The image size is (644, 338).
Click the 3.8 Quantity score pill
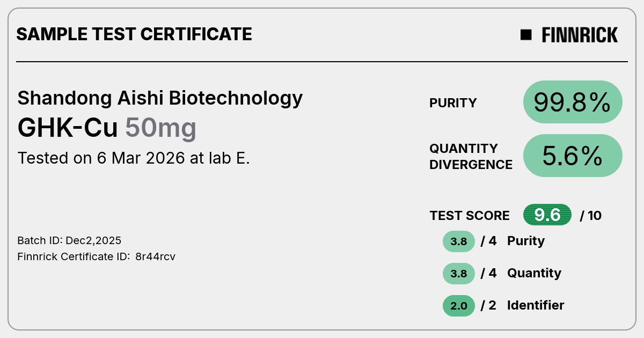(459, 274)
